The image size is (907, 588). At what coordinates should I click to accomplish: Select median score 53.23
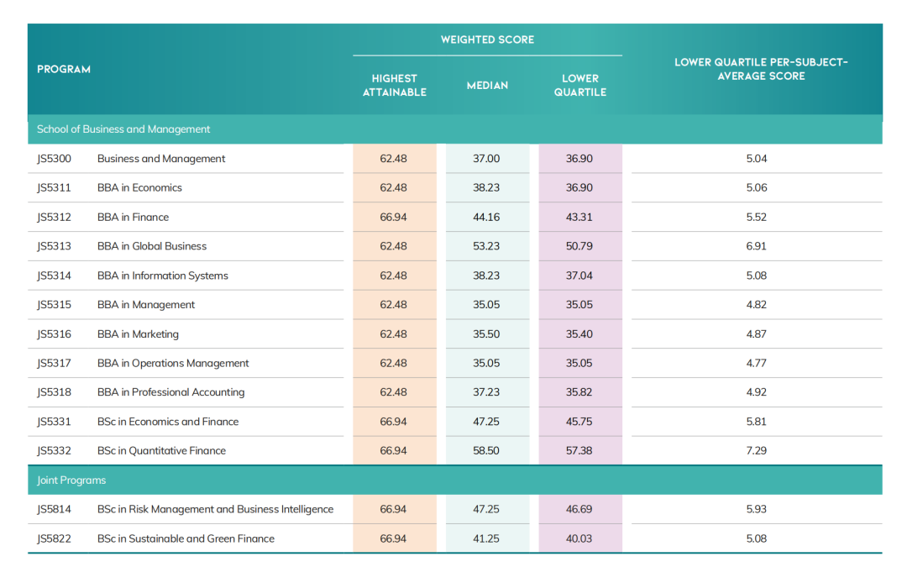click(486, 246)
